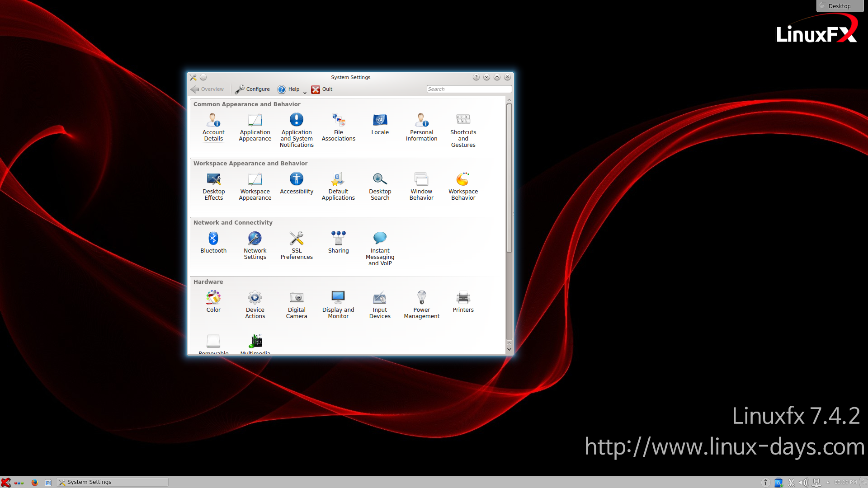Click the title bar help question button

tap(476, 77)
